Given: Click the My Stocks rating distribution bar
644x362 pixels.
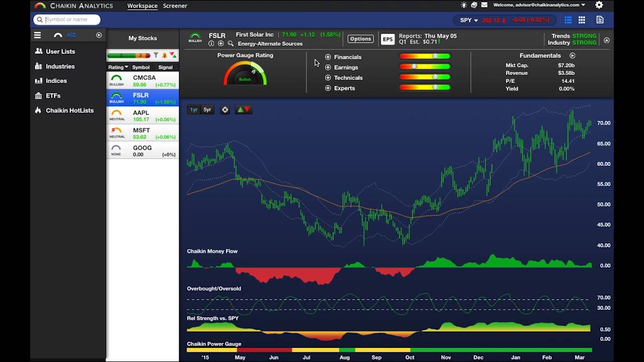Looking at the screenshot, I should coord(129,55).
